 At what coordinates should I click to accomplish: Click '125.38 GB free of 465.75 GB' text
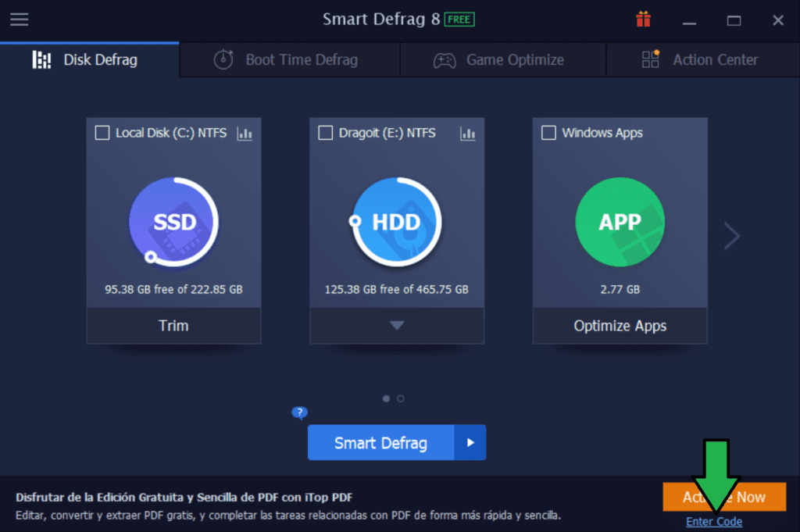(396, 289)
